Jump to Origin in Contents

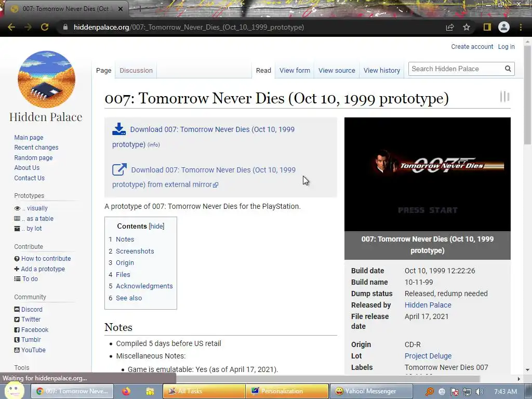(x=125, y=262)
